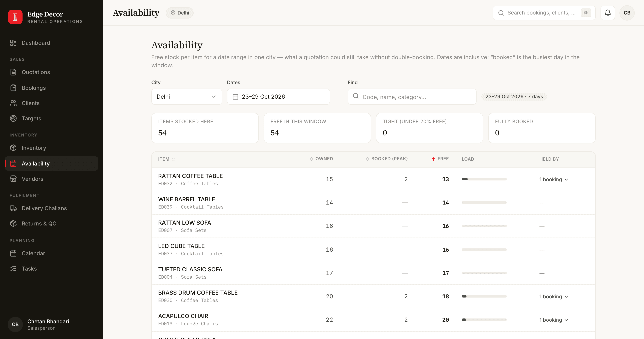Click the Bookings clipboard icon
The height and width of the screenshot is (339, 644).
coord(13,88)
